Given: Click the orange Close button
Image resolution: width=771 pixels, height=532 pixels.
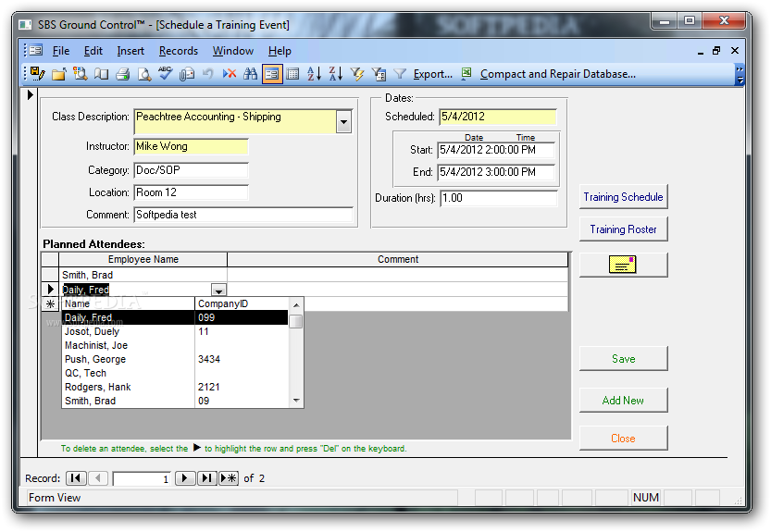Looking at the screenshot, I should coord(623,439).
